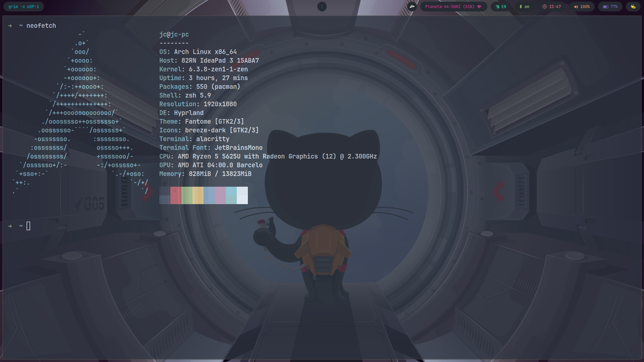Click the 'Packages: 550 (pacman)' line

click(200, 86)
